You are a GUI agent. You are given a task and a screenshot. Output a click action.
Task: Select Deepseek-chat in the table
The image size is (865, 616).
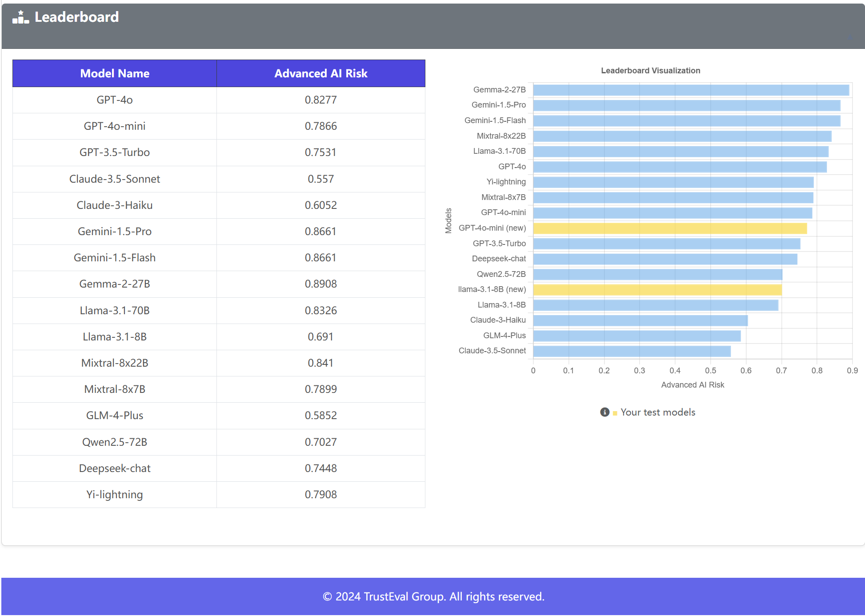115,468
